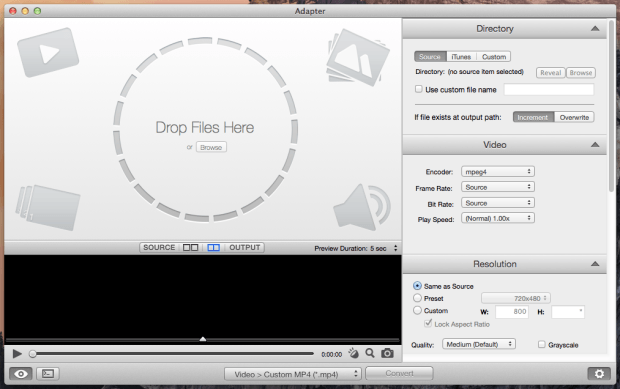Viewport: 620px width, 389px height.
Task: Click the SOURCE preview label
Action: (159, 247)
